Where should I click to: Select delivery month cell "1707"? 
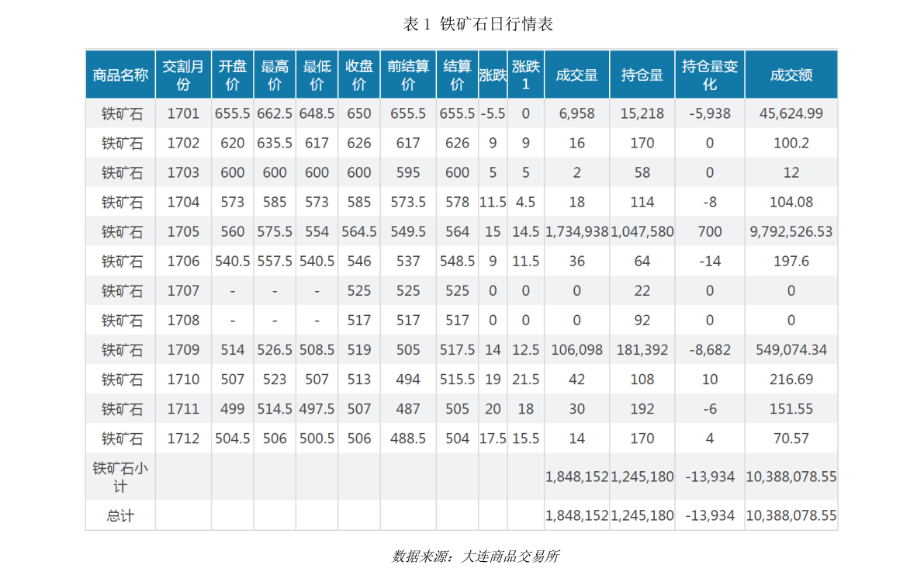pos(183,290)
